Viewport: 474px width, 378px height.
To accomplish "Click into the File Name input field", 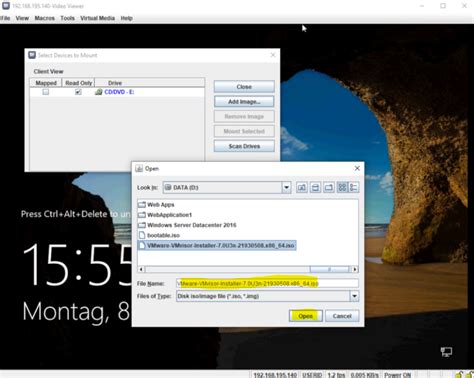I will pyautogui.click(x=267, y=283).
